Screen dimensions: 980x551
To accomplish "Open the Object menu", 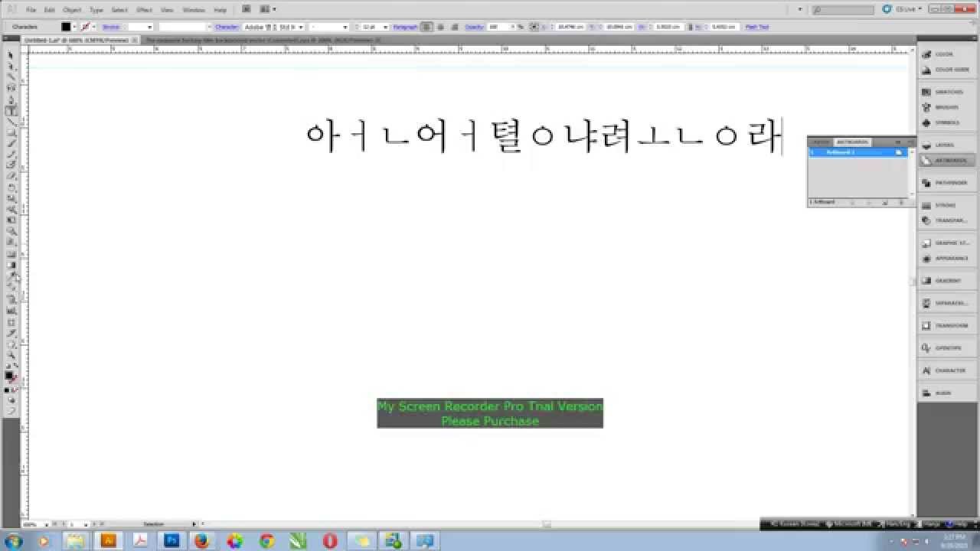I will click(72, 10).
